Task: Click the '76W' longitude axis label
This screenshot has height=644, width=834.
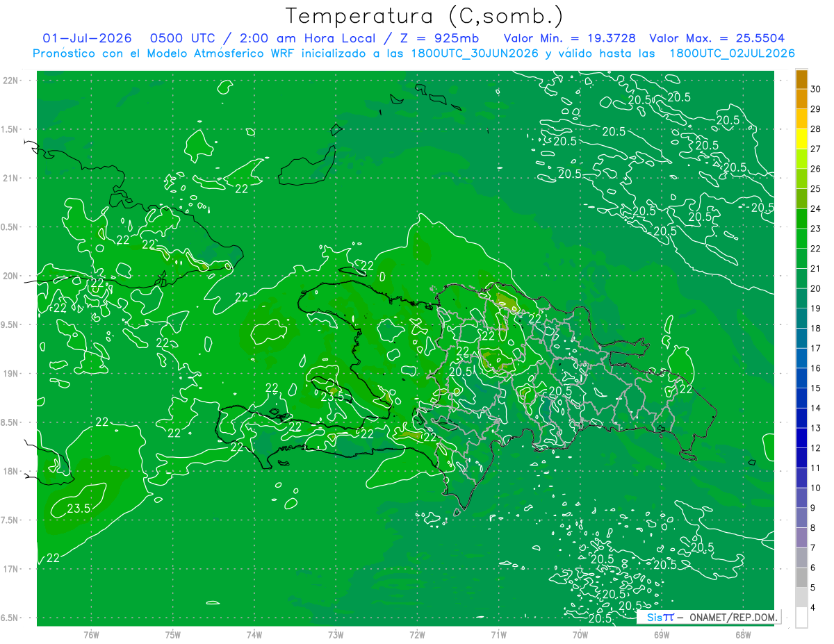Action: point(91,634)
